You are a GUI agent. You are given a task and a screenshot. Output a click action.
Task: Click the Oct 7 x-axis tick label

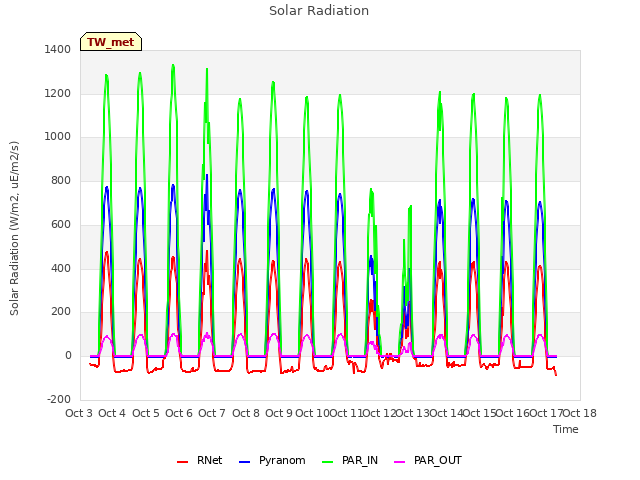pos(212,413)
